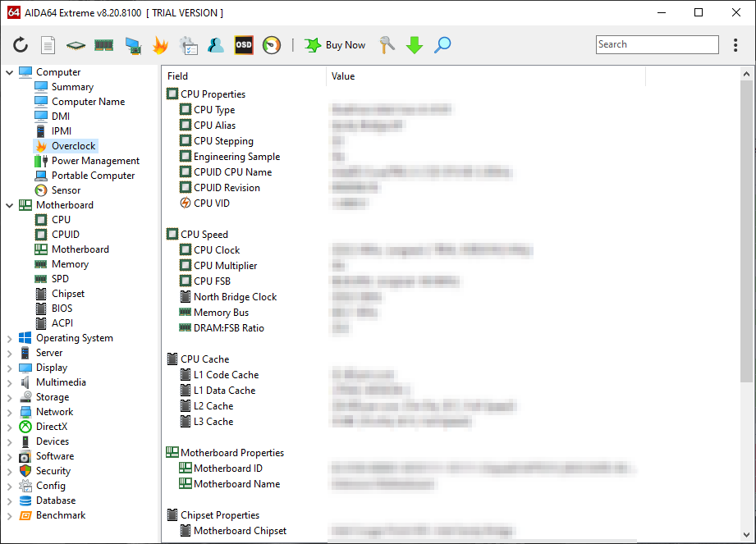Viewport: 756px width, 544px height.
Task: Collapse the Computer tree node
Action: coord(10,72)
